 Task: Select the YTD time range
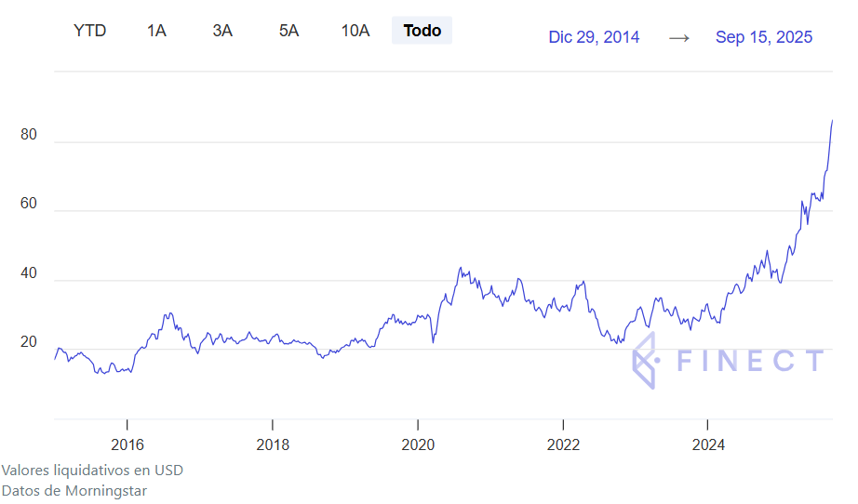90,31
